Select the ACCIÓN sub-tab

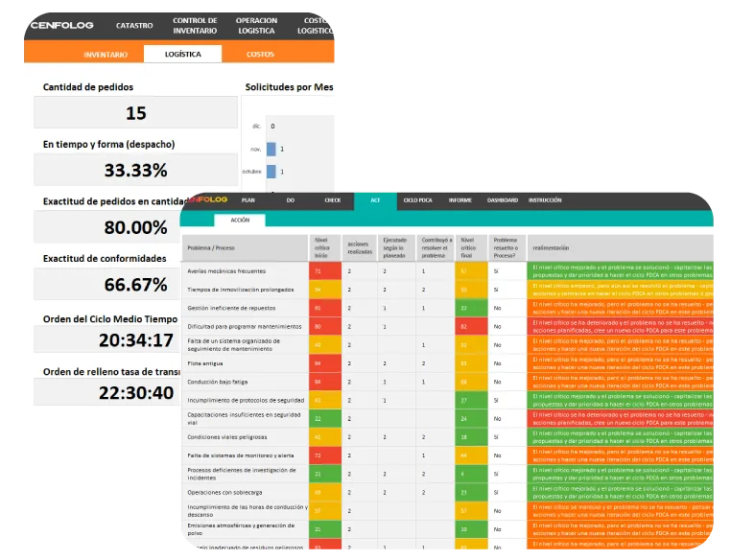point(240,220)
